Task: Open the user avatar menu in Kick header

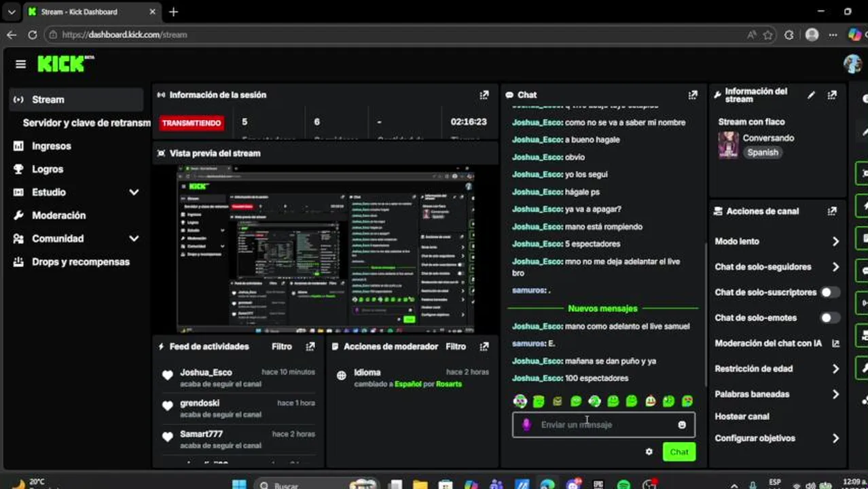Action: (852, 64)
